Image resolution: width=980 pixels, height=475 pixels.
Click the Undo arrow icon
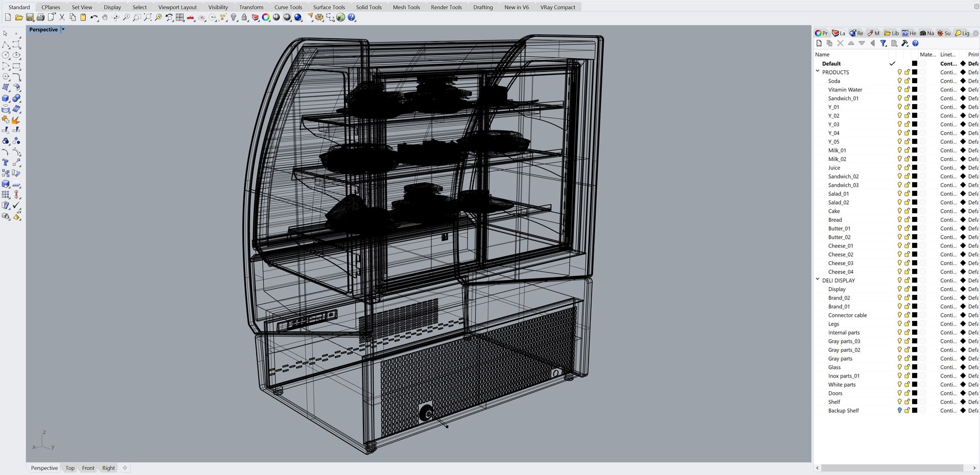click(94, 17)
